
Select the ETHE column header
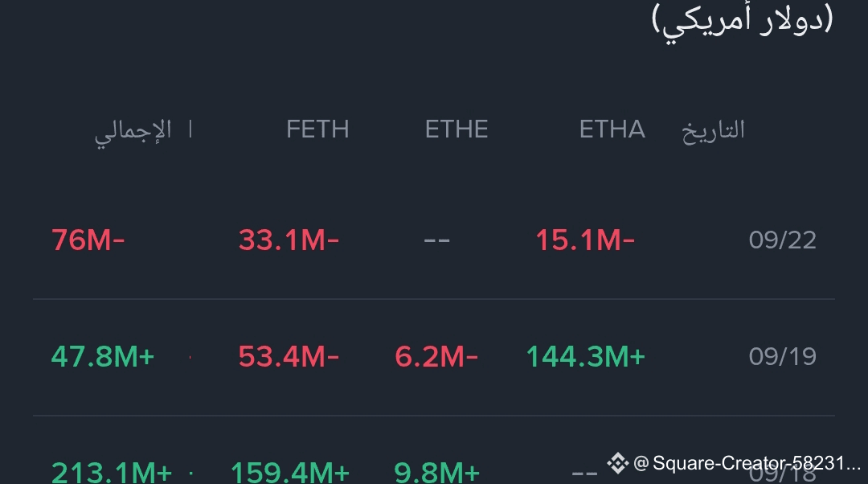tap(457, 129)
